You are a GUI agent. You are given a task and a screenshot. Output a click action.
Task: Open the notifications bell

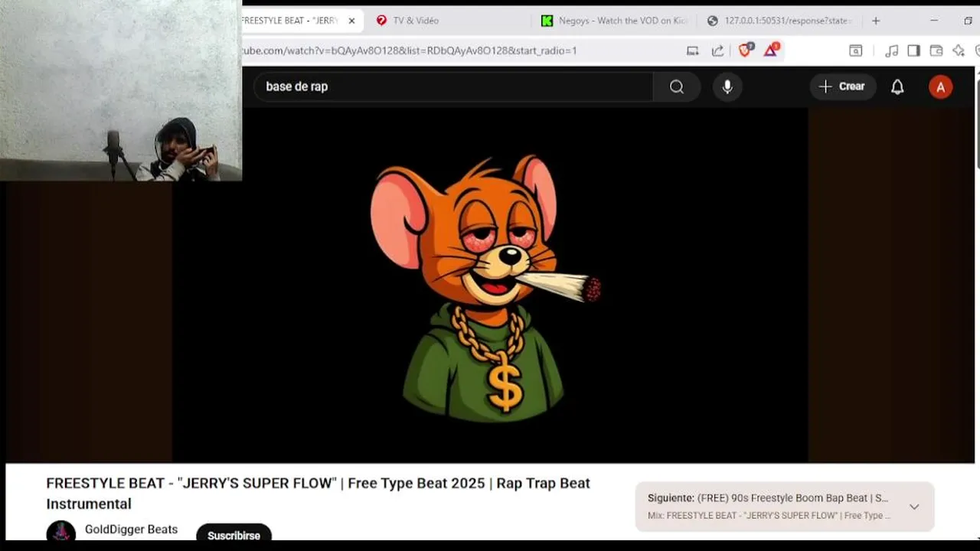click(897, 86)
